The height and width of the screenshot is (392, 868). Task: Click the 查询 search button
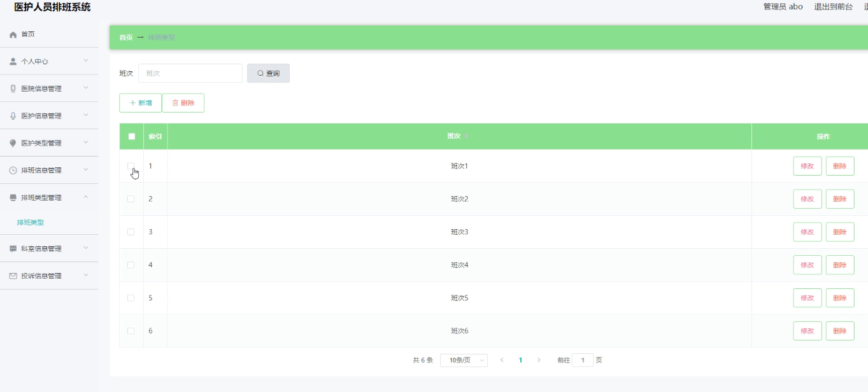268,73
